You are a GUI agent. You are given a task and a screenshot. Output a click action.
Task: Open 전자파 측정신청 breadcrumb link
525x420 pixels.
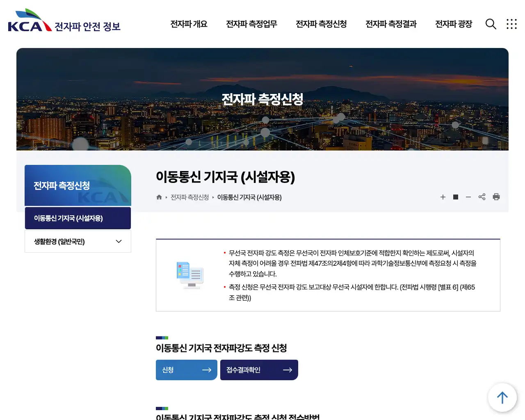click(x=189, y=197)
